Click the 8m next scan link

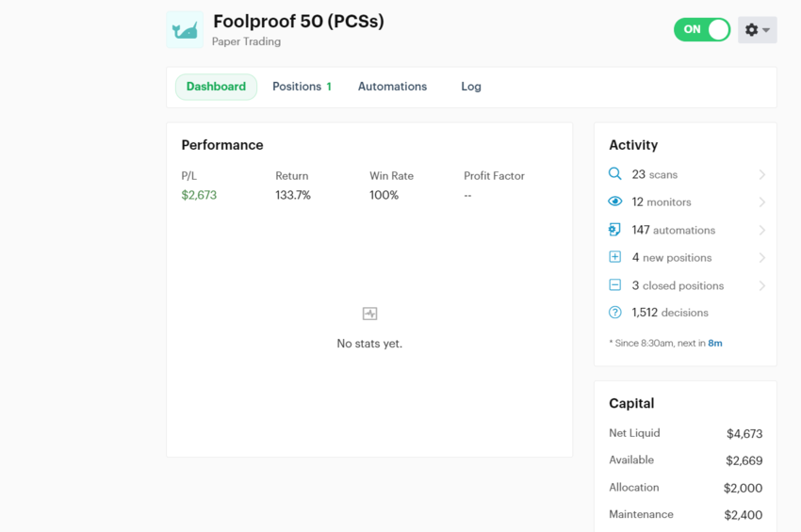(x=715, y=344)
